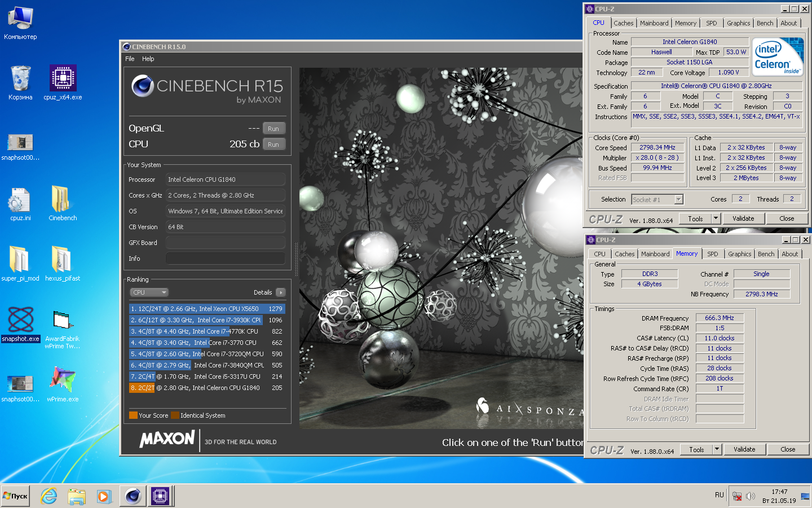Open the Пуск start button
The width and height of the screenshot is (812, 508).
click(x=15, y=496)
